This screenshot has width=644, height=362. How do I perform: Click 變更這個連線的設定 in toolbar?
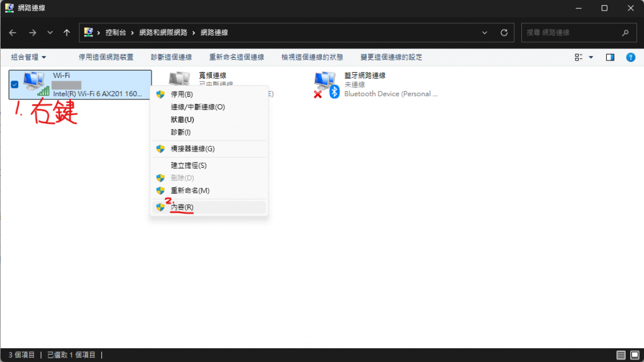point(391,57)
